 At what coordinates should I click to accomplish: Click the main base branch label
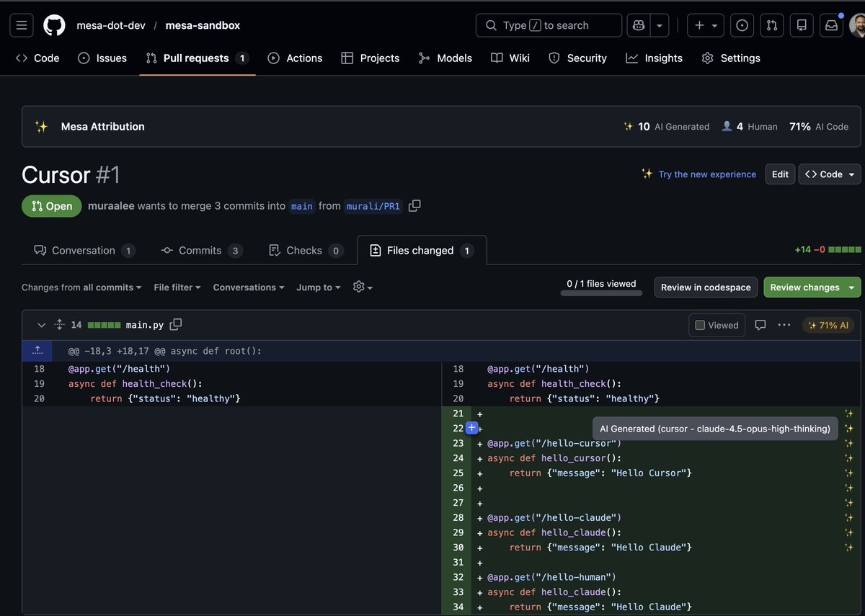click(302, 206)
